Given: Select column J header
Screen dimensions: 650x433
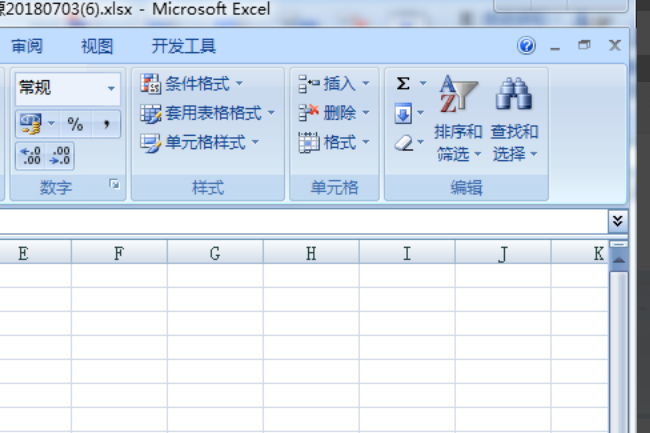Looking at the screenshot, I should [503, 253].
